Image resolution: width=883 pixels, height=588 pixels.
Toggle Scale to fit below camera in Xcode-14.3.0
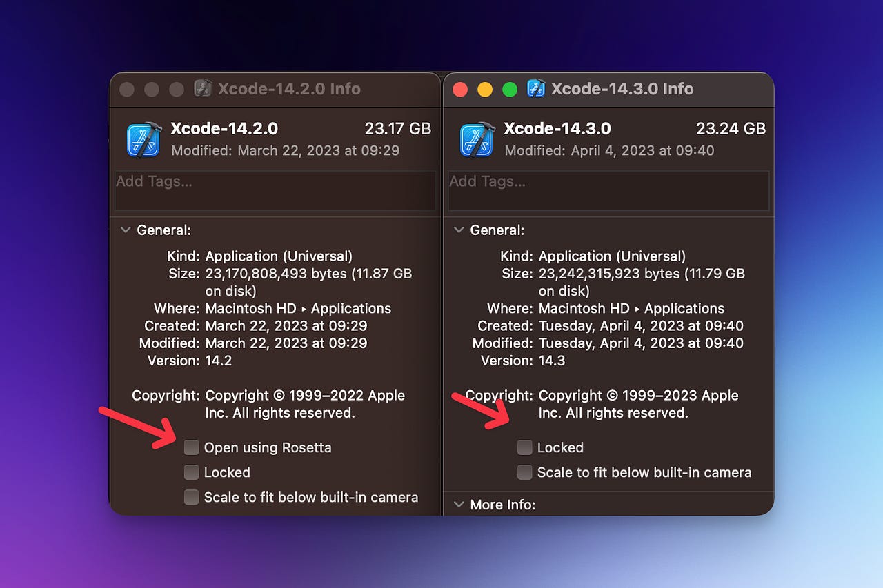[x=525, y=473]
